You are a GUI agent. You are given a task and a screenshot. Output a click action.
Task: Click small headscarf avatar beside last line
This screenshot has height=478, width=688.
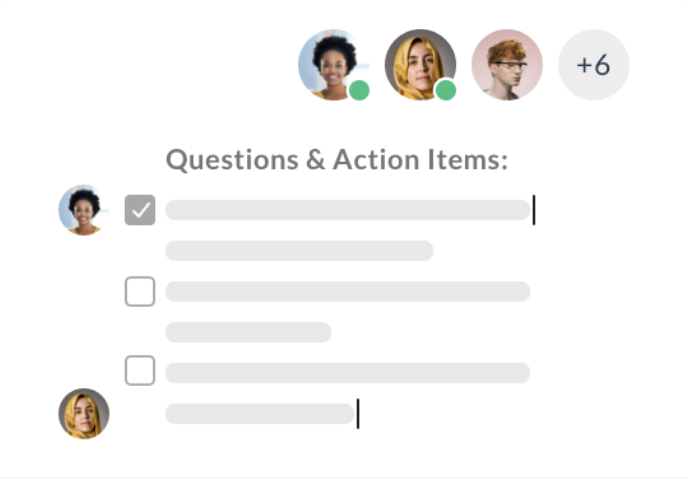click(x=84, y=413)
